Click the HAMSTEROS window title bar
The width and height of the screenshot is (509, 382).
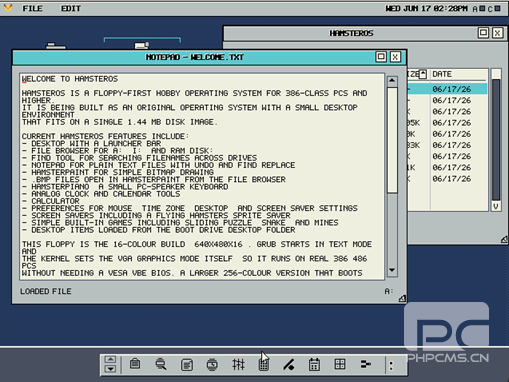351,33
